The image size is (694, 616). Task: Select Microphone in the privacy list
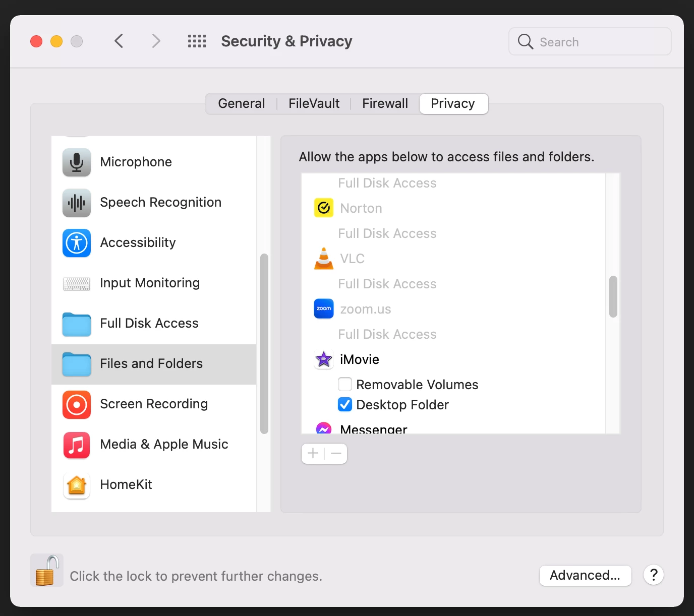pos(136,162)
